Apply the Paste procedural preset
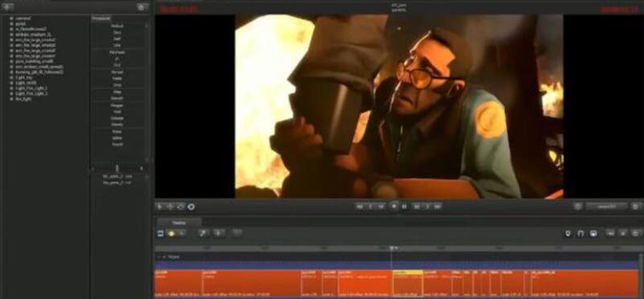This screenshot has height=299, width=644. 117,78
